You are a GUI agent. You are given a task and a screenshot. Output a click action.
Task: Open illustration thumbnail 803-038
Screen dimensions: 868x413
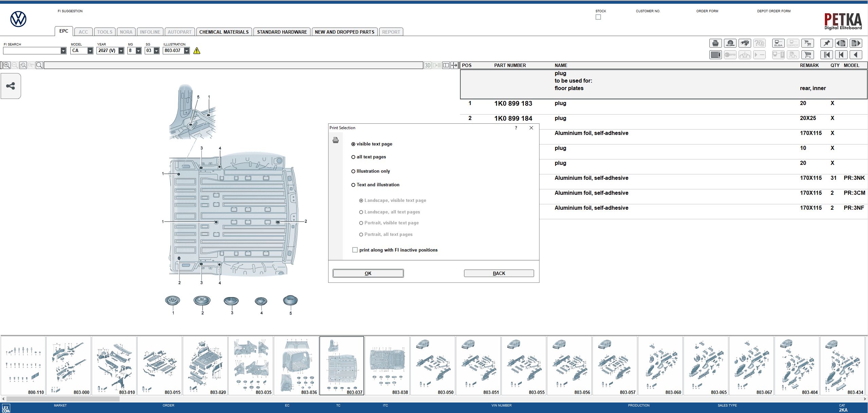pos(387,366)
